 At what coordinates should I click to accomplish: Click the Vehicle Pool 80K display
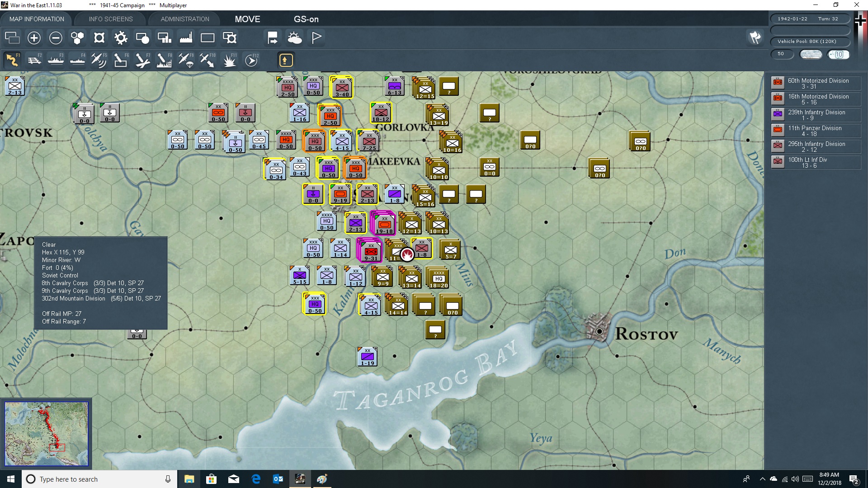[x=810, y=42]
